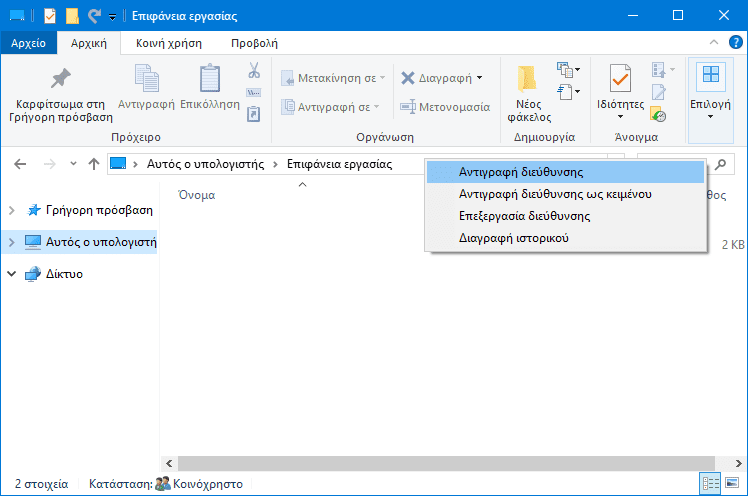Click the scrollbar left arrow

169,463
